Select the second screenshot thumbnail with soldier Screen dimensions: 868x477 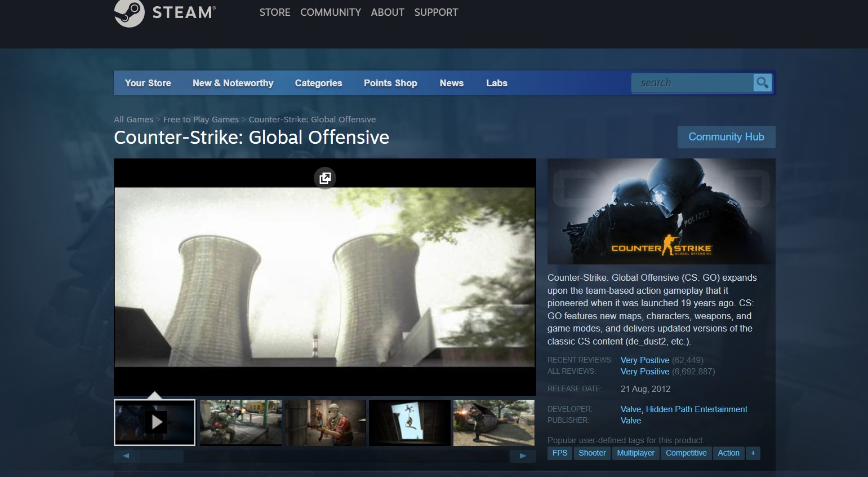[241, 422]
